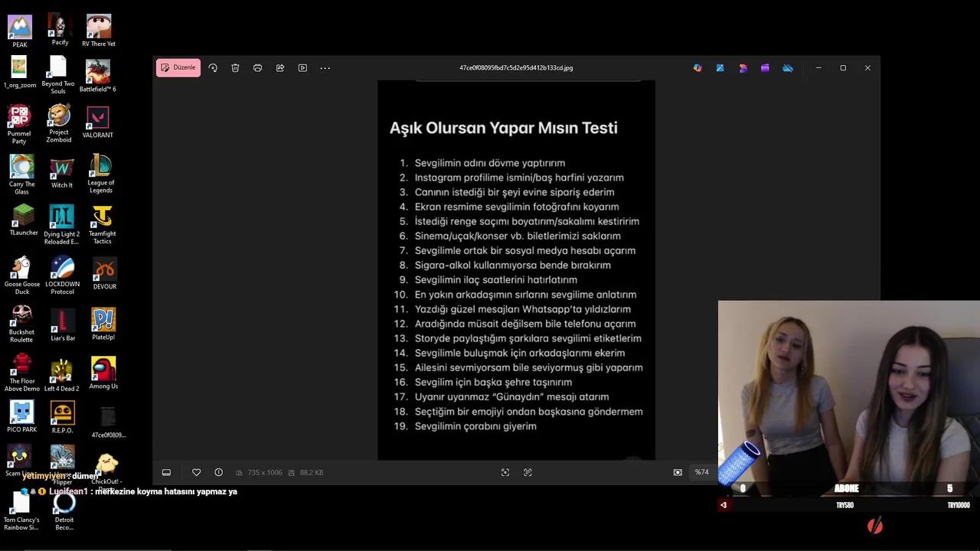Viewport: 980px width, 551px height.
Task: Select the 1_org_zoom desktop file
Action: coord(20,73)
